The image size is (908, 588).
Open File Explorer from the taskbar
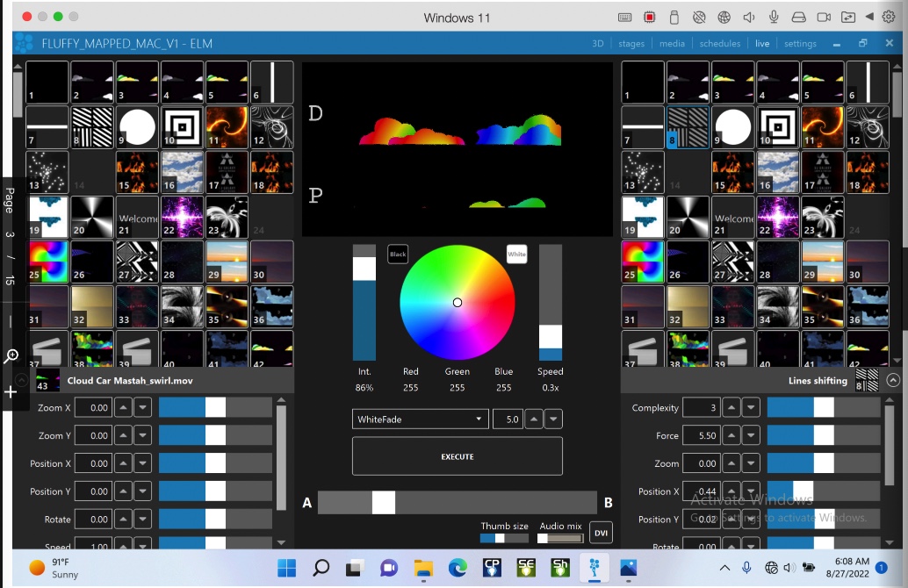point(423,567)
